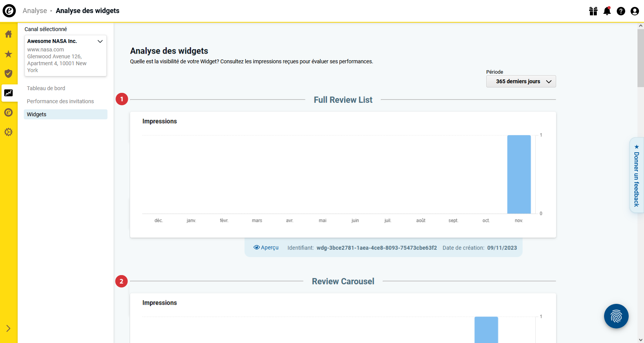Open the Donner un feedback tab
Image resolution: width=644 pixels, height=343 pixels.
637,175
